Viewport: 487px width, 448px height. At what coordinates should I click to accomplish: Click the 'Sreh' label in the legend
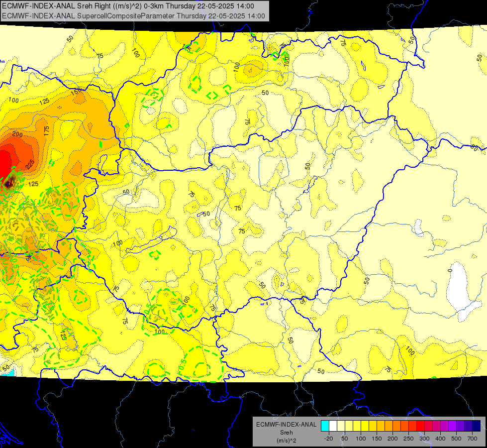point(287,433)
